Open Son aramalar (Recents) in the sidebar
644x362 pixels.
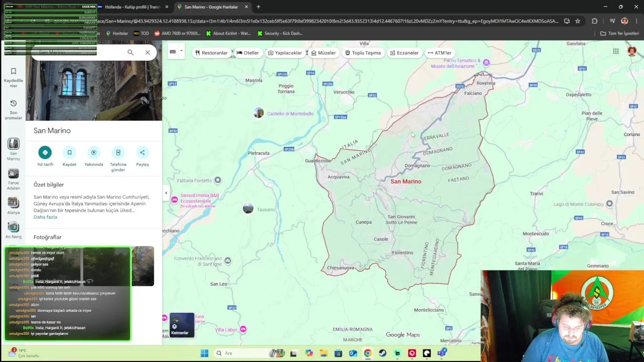[13, 109]
